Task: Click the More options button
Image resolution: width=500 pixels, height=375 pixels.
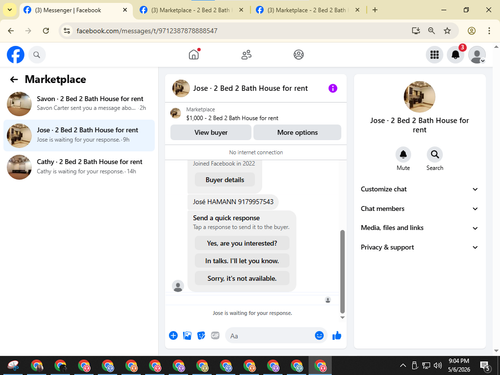Action: click(x=297, y=132)
